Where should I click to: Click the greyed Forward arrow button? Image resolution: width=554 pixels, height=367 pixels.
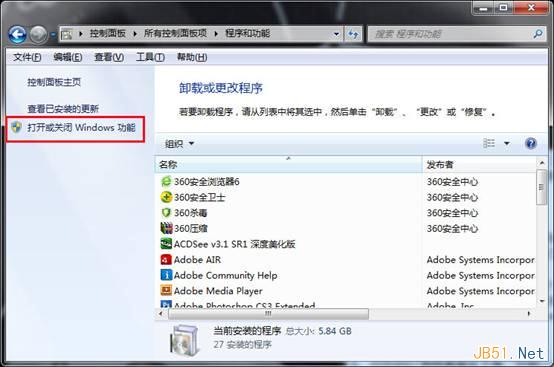click(x=38, y=35)
